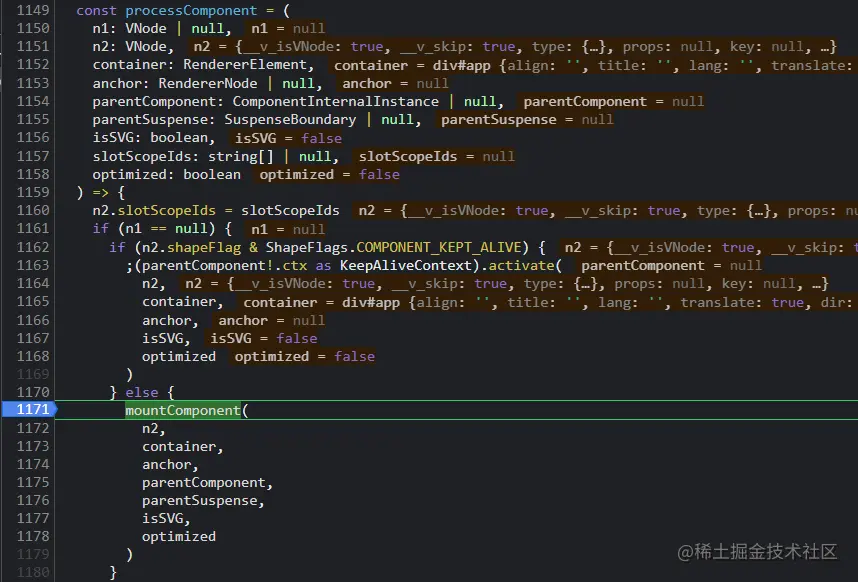The image size is (858, 582).
Task: Click line number 1149 in the gutter
Action: tap(33, 10)
